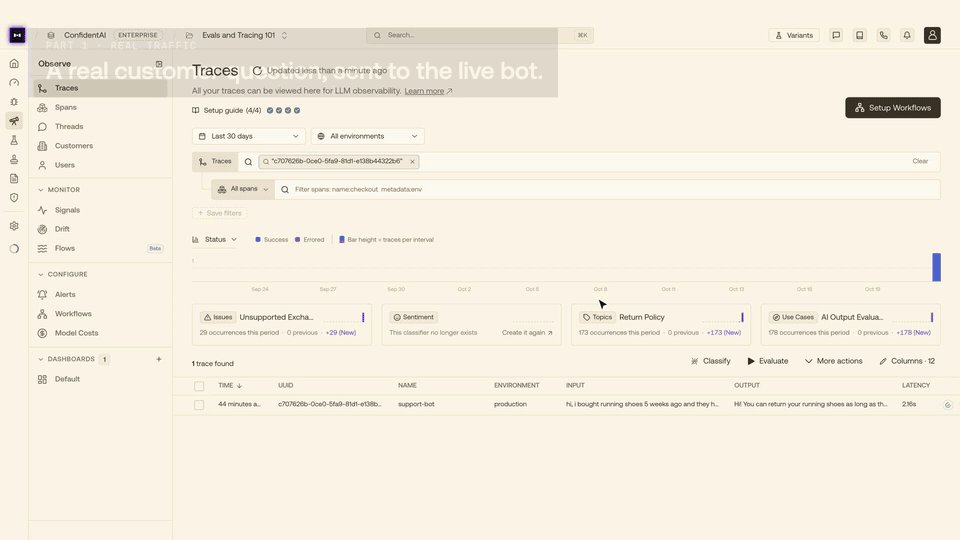Open Customers in the sidebar
960x540 pixels.
pos(100,146)
